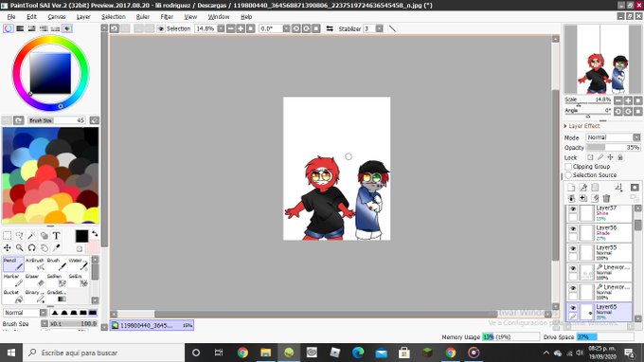Image resolution: width=644 pixels, height=362 pixels.
Task: Select the Rotate view tool
Action: [31, 247]
